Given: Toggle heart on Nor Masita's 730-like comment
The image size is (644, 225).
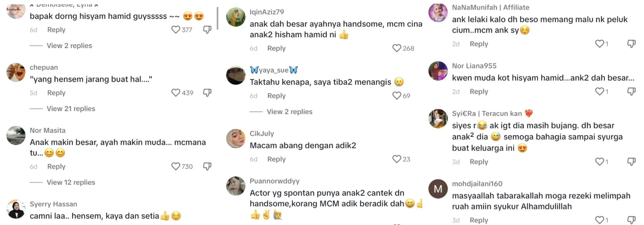Looking at the screenshot, I should (176, 167).
